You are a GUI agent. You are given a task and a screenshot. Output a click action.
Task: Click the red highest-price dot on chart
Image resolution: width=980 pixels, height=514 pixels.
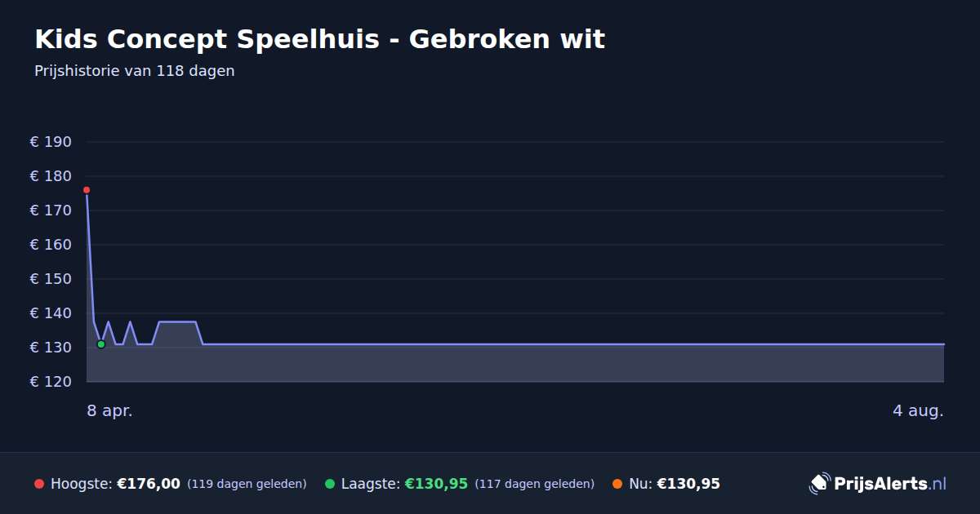87,190
